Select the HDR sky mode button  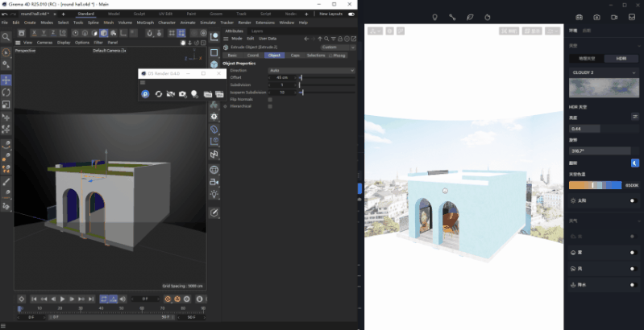coord(621,59)
